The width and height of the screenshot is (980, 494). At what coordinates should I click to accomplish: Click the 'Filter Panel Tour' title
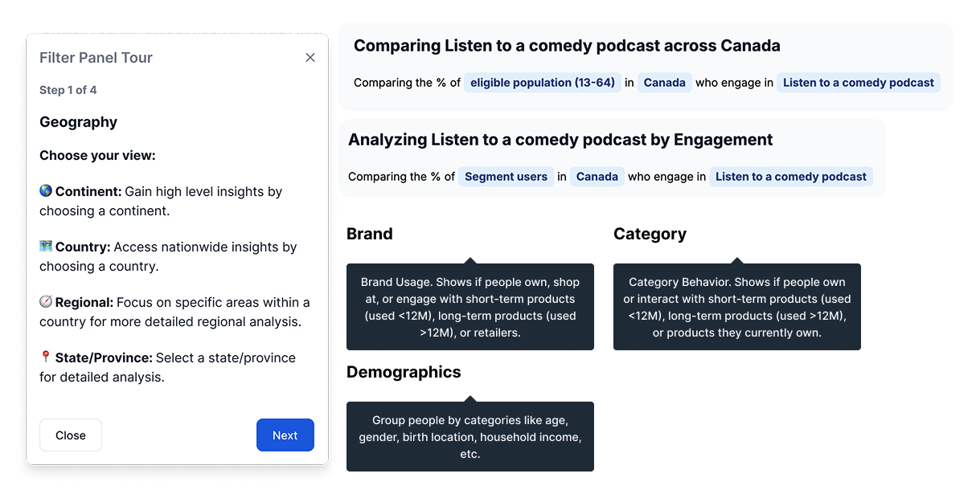(96, 58)
